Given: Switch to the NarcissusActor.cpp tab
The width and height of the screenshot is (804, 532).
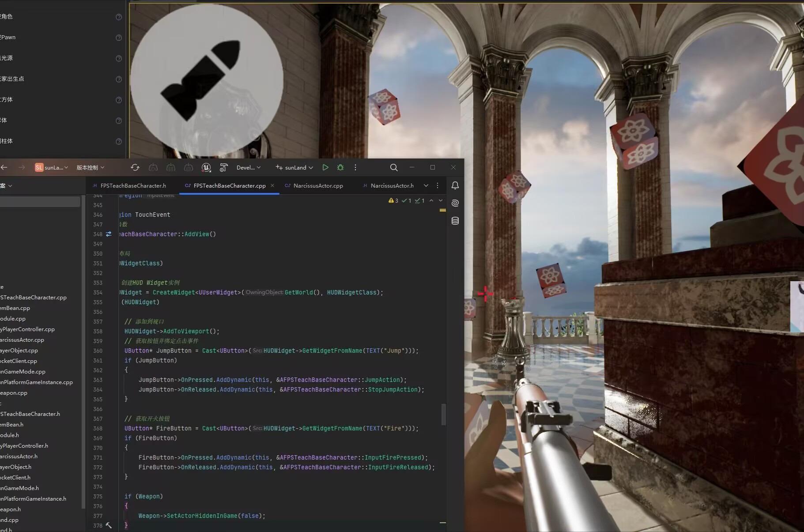Looking at the screenshot, I should [318, 185].
